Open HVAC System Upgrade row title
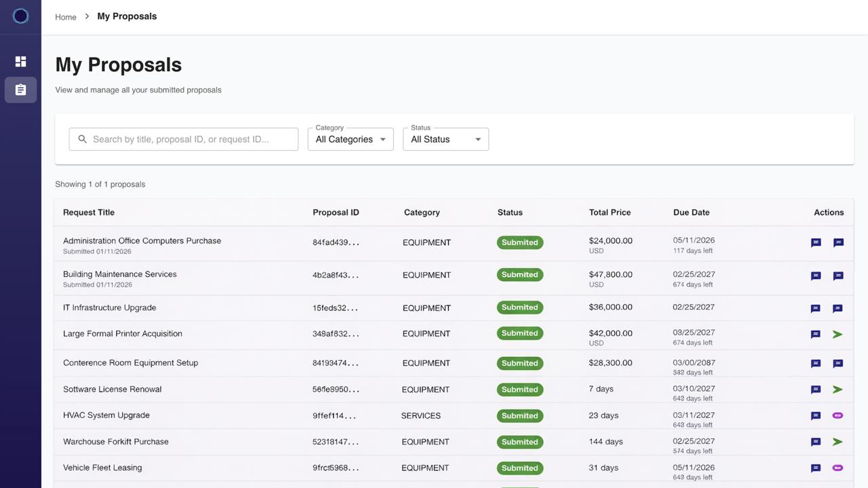 tap(106, 415)
